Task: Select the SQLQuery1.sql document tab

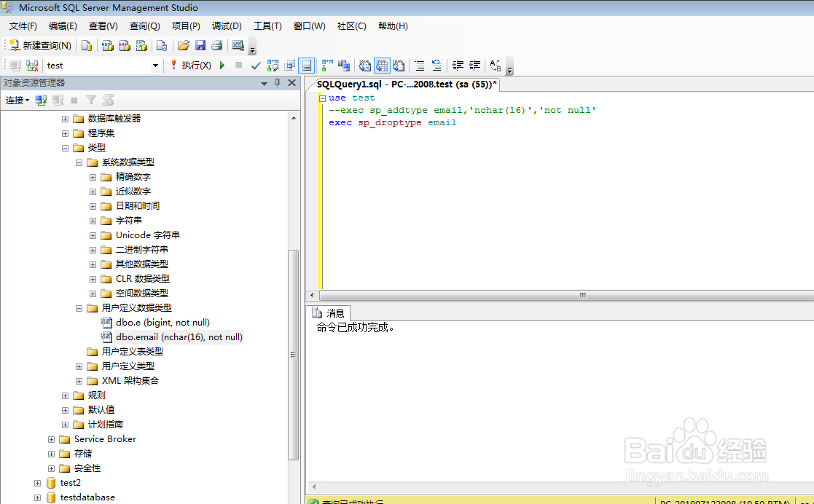Action: 407,84
